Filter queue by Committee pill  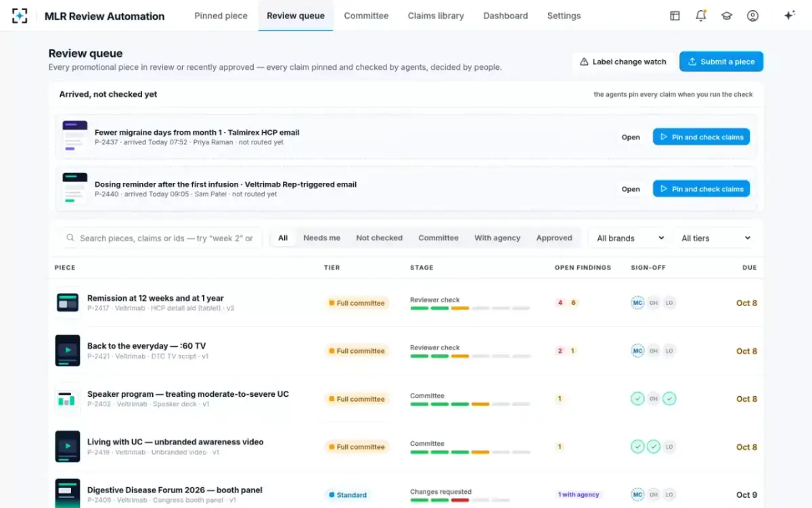(438, 238)
